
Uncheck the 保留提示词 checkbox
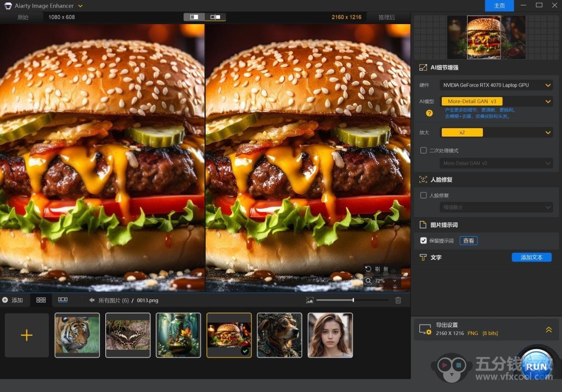(x=423, y=241)
